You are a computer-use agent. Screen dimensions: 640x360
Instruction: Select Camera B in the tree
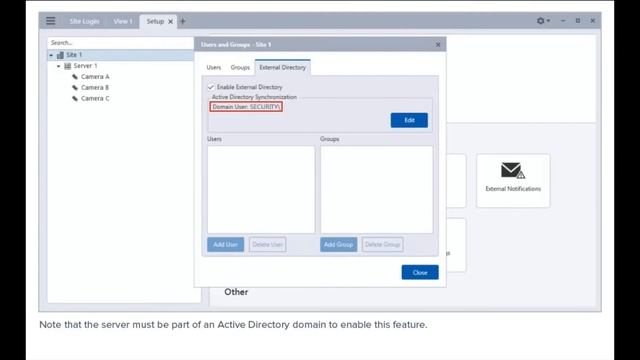(x=95, y=87)
